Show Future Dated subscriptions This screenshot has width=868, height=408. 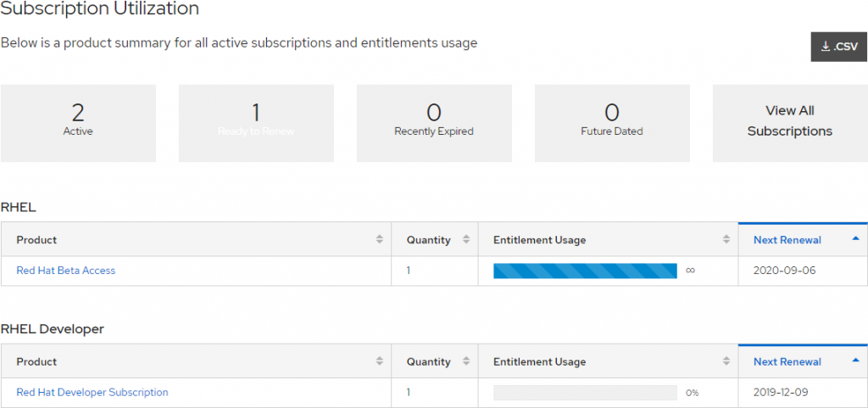click(612, 122)
